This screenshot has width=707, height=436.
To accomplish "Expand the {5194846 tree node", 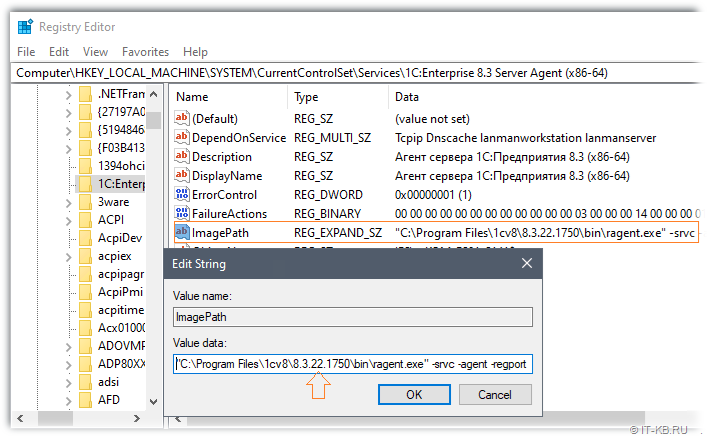I will tap(68, 131).
